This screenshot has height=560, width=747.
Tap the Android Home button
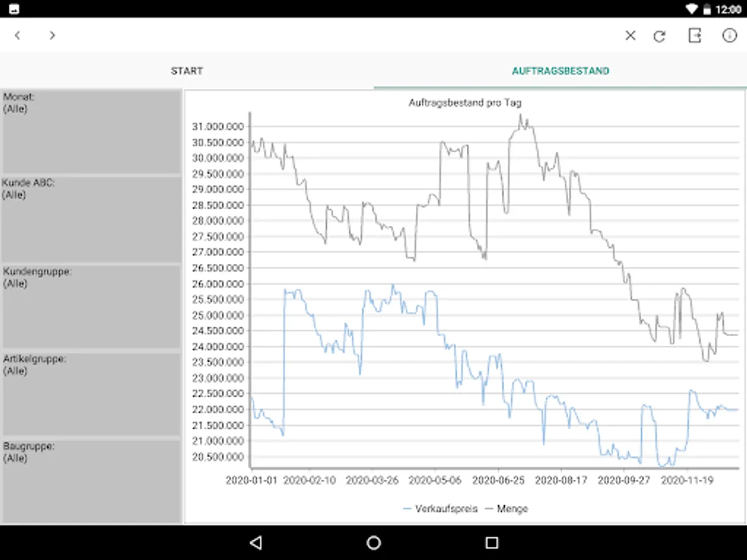click(374, 543)
